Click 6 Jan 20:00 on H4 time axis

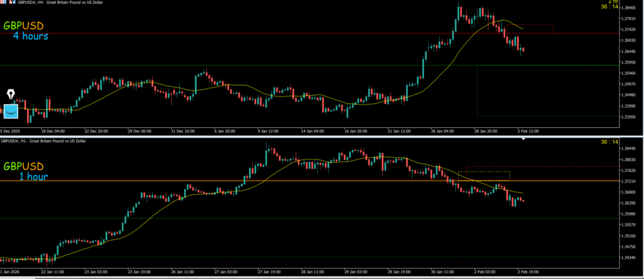(225, 131)
